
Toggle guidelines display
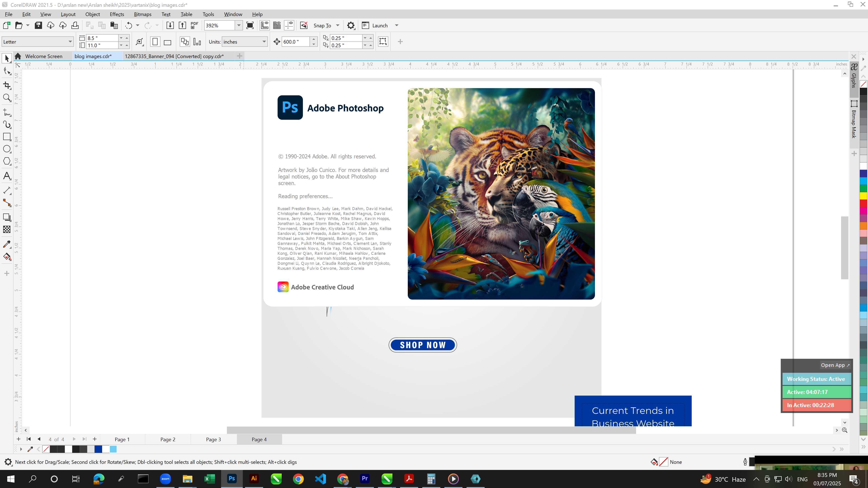pos(289,25)
